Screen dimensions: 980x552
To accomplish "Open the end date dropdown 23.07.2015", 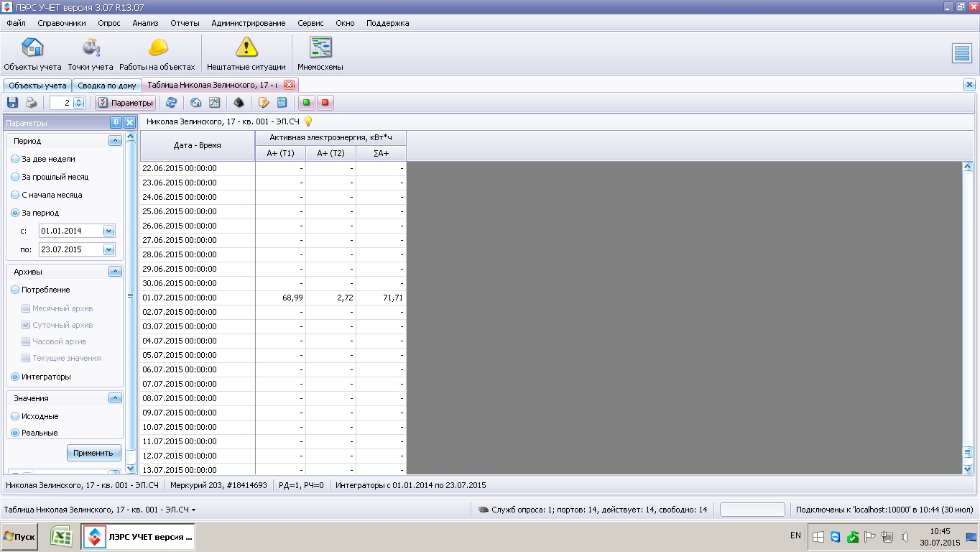I will tap(109, 249).
